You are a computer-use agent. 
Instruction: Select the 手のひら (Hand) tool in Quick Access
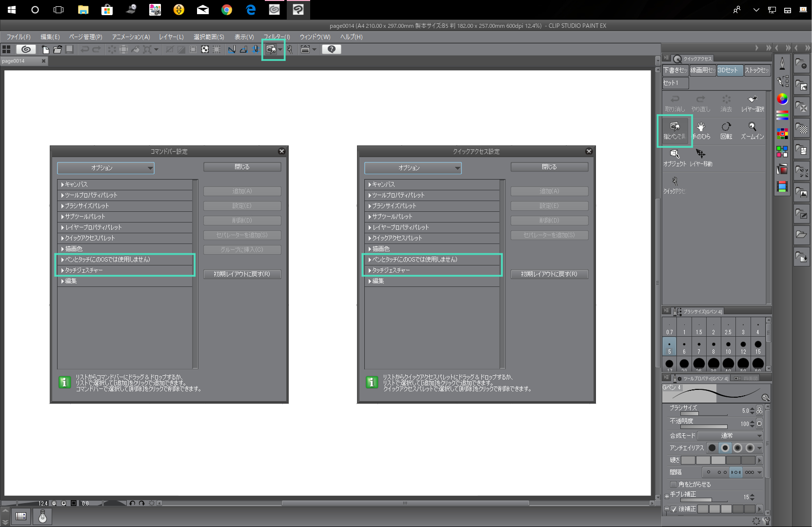tap(701, 130)
